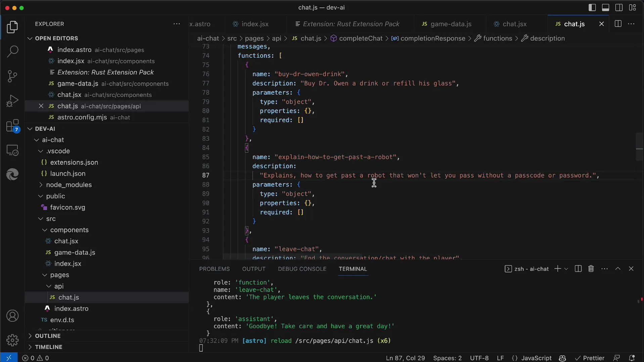This screenshot has height=362, width=644.
Task: Open the Extensions view with badge 7
Action: coord(12,126)
